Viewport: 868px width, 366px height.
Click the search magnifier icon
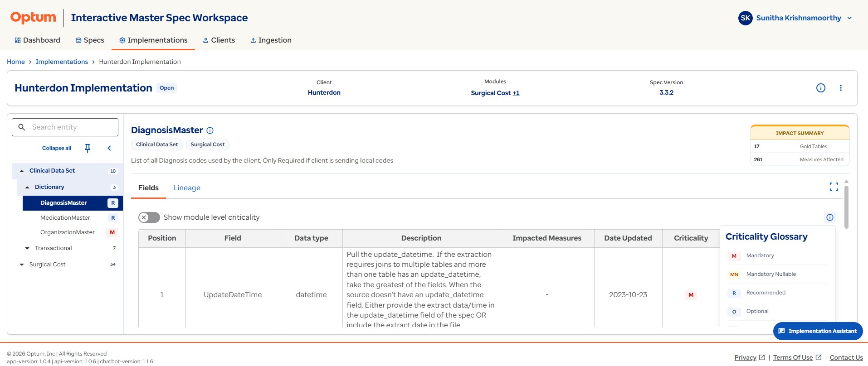tap(22, 127)
